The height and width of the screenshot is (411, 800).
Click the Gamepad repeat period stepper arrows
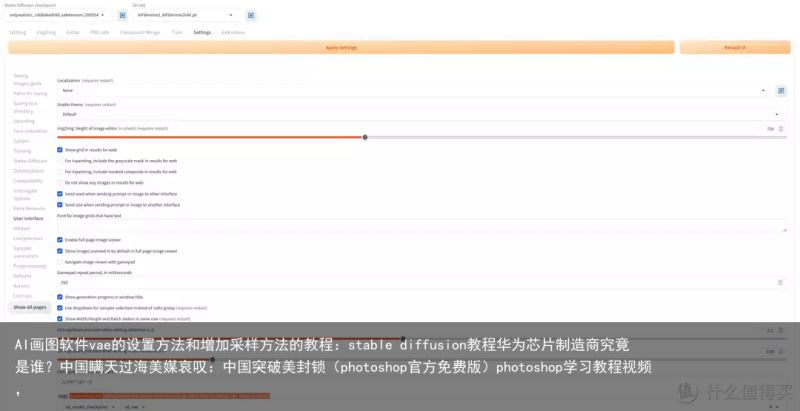tap(780, 282)
